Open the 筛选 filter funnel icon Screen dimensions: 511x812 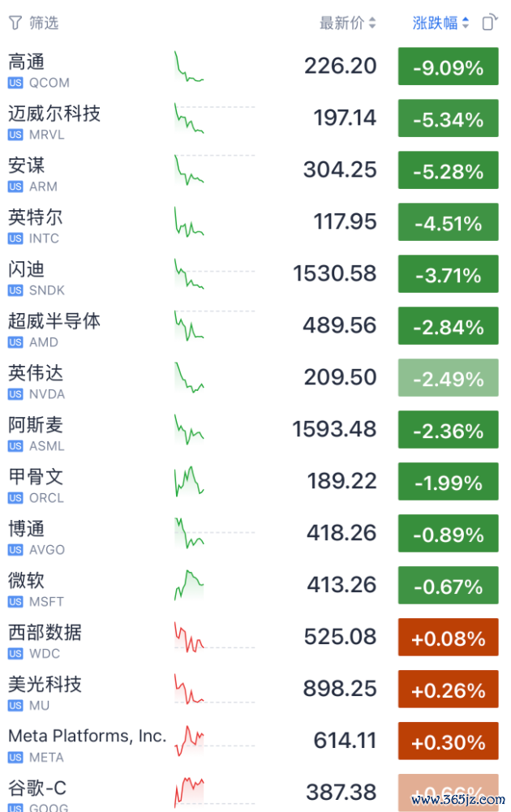coord(15,23)
